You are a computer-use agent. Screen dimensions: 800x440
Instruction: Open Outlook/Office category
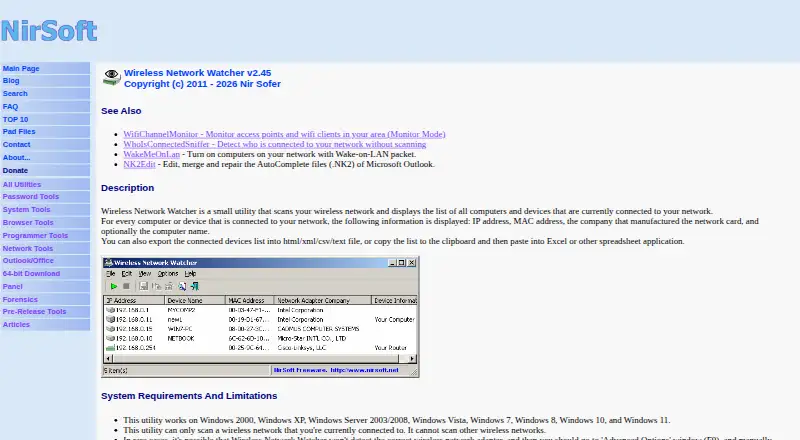(x=28, y=261)
